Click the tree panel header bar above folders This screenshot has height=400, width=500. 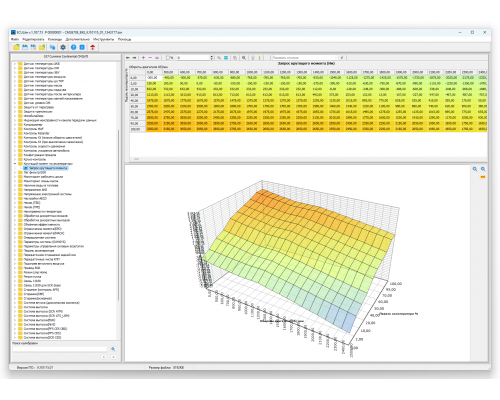pyautogui.click(x=66, y=57)
